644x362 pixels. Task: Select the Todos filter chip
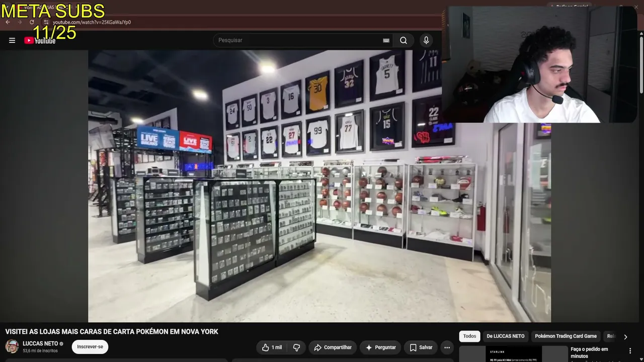(x=469, y=336)
